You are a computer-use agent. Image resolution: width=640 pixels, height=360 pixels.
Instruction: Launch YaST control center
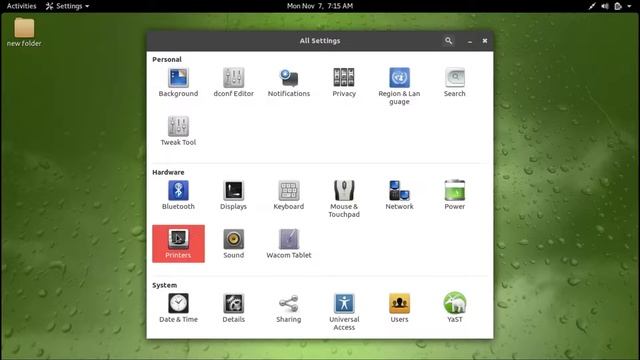point(454,308)
